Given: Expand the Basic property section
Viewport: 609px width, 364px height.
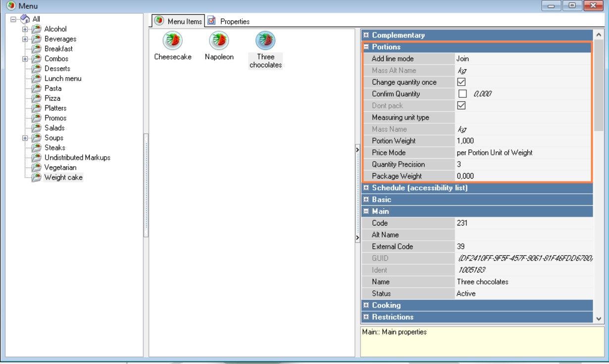Looking at the screenshot, I should [366, 200].
